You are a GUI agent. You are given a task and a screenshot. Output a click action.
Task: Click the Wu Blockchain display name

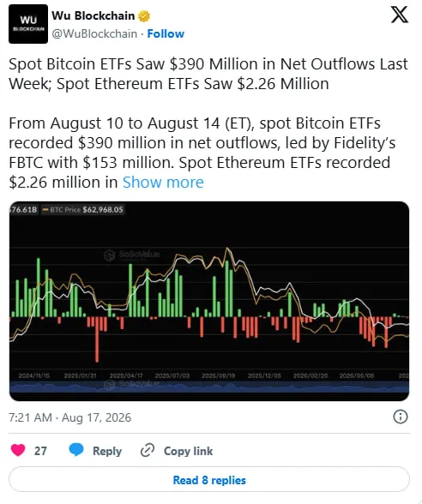[93, 15]
